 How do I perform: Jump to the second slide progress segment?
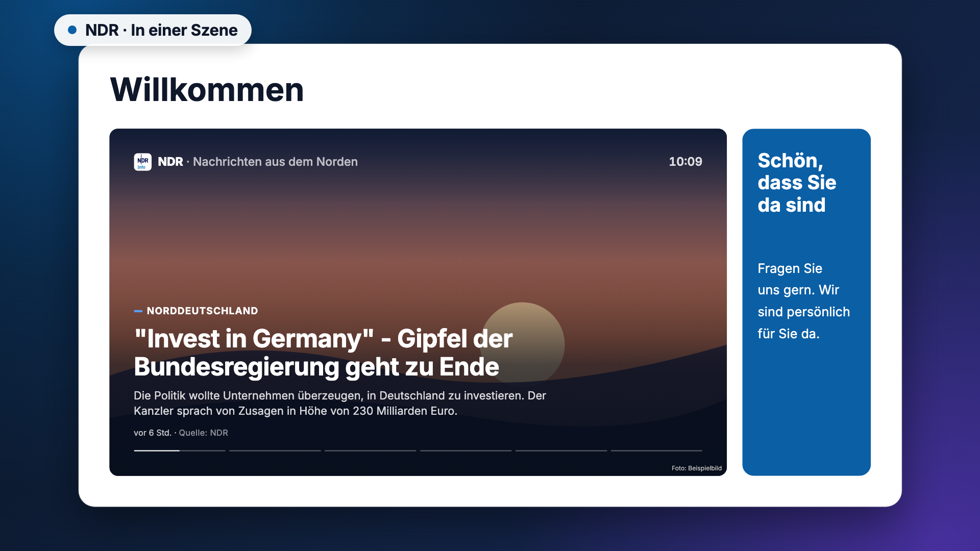275,450
